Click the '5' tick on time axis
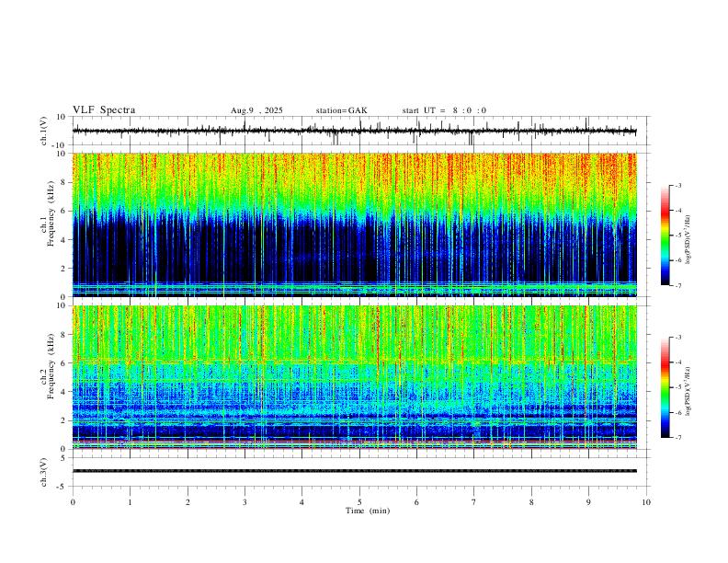 click(x=359, y=502)
